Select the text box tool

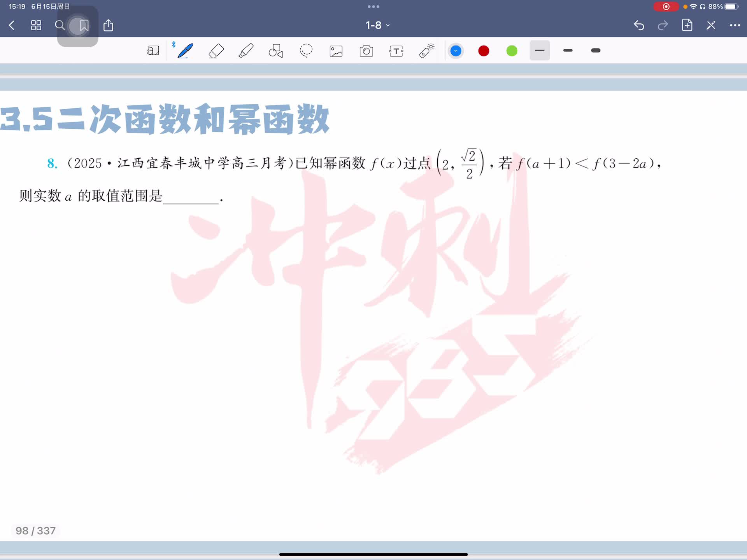click(396, 51)
